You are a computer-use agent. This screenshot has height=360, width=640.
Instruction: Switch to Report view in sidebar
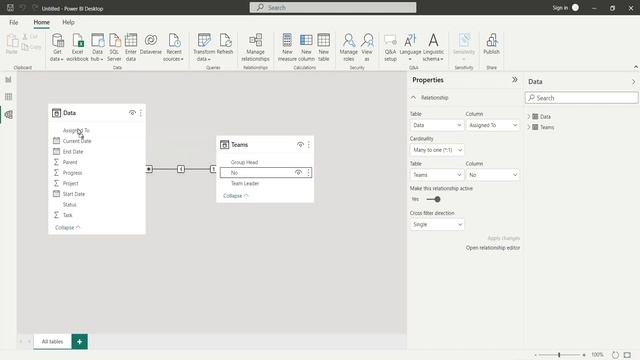(8, 80)
